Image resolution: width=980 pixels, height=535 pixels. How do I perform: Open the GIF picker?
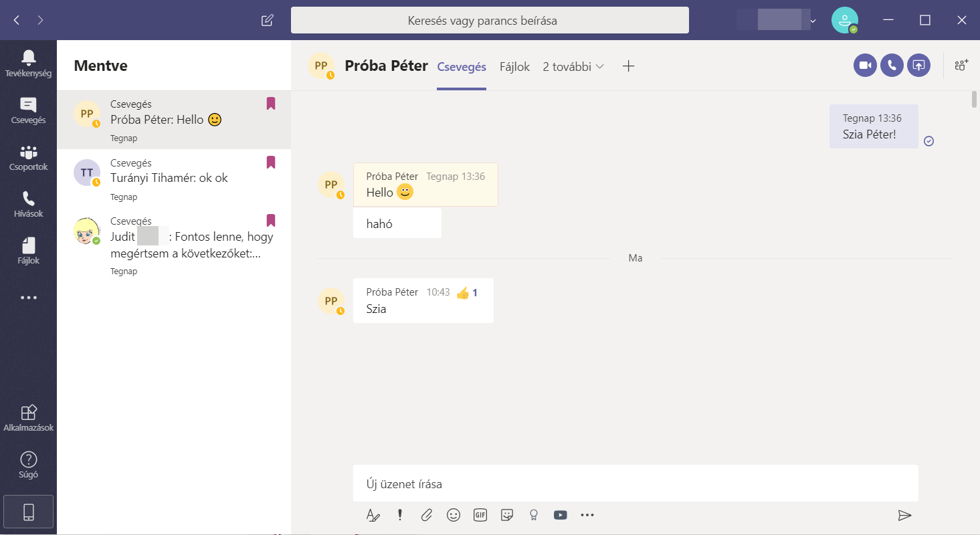click(x=480, y=515)
